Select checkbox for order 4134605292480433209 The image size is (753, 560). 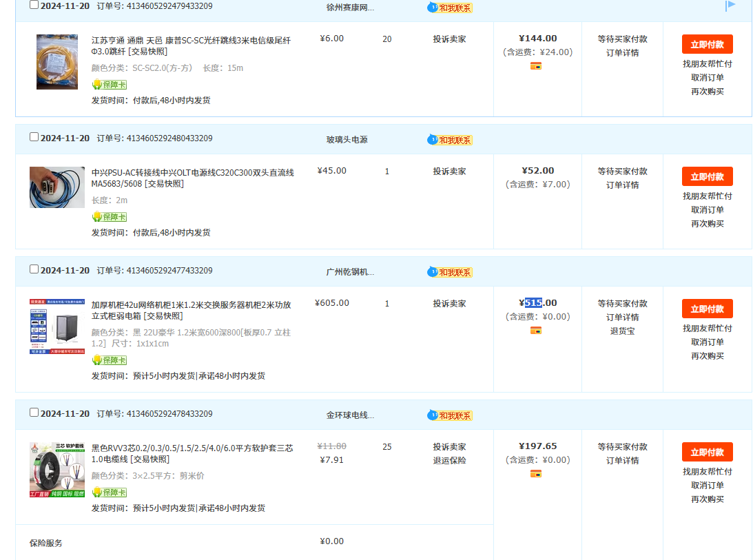[x=34, y=137]
